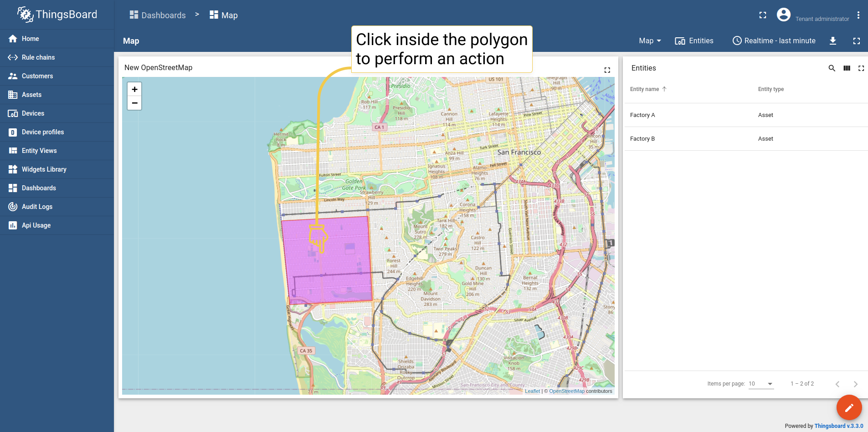Screen dimensions: 868x432
Task: Click the New OpenStreetMap widget title
Action: (159, 67)
